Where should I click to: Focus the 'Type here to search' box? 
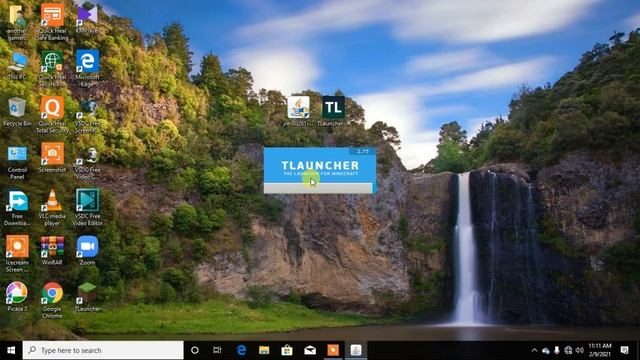(103, 350)
